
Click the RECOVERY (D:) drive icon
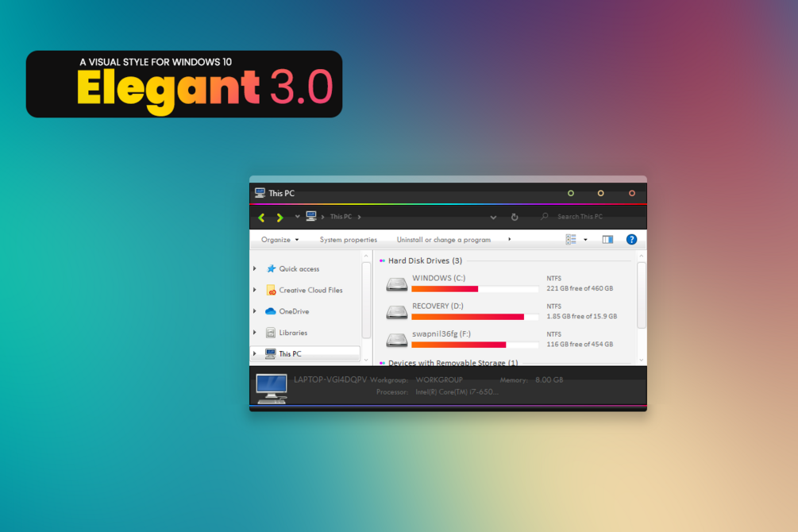(x=396, y=312)
